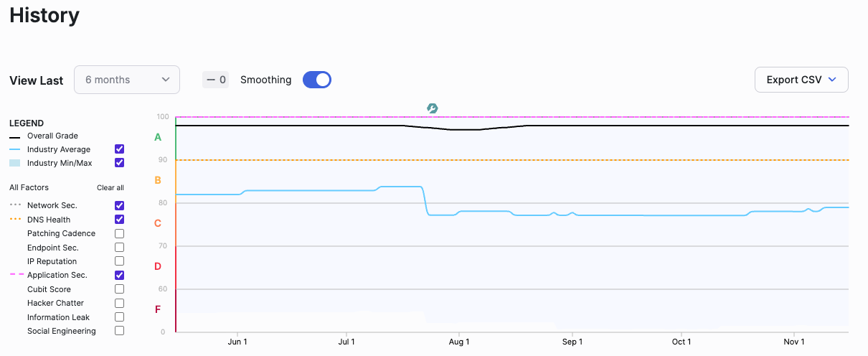
Task: Select the Information Leak checkbox
Action: (x=120, y=317)
